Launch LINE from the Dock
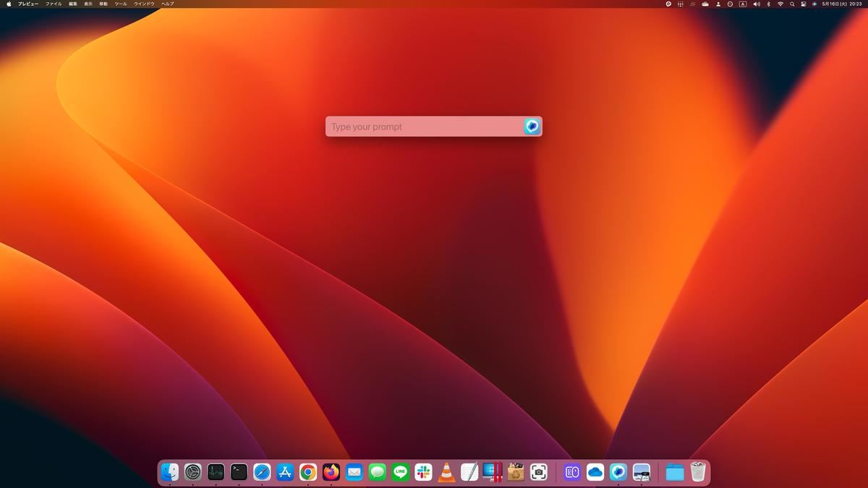 (401, 472)
